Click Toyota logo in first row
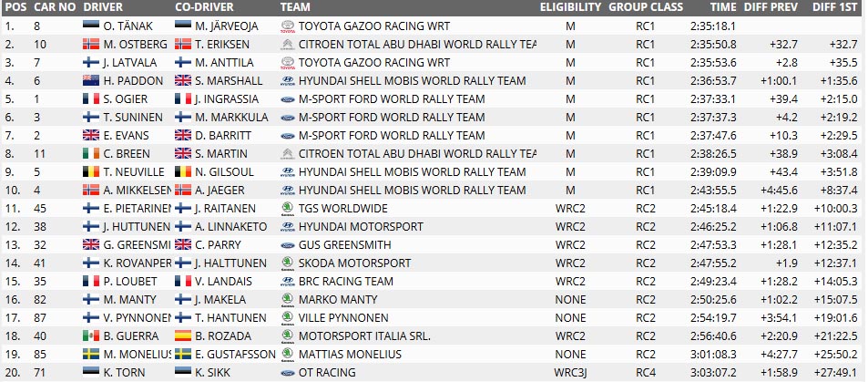 point(288,26)
